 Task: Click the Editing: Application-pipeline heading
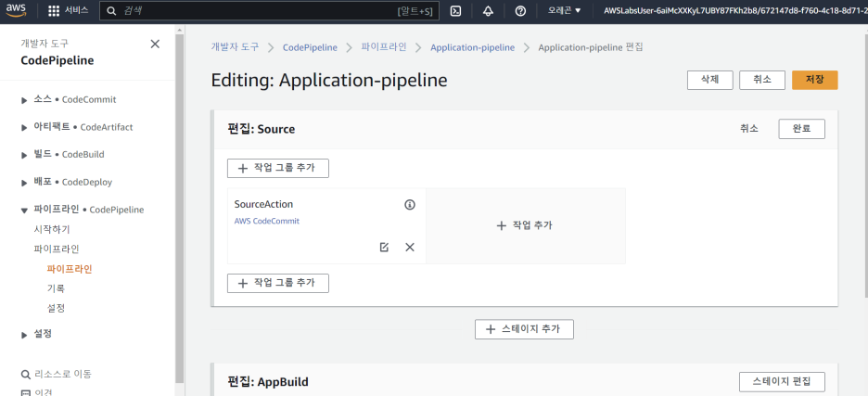click(329, 81)
